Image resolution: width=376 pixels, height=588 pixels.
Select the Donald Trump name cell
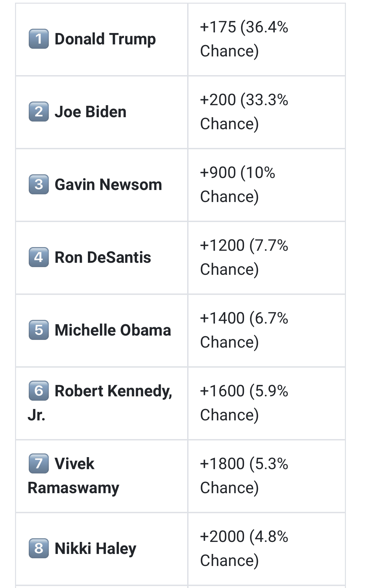click(x=102, y=39)
